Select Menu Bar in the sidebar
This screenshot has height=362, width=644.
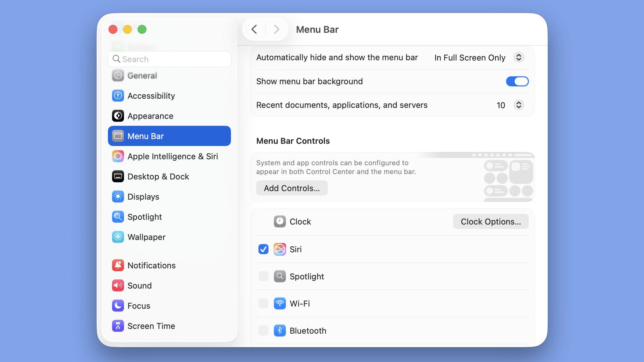pyautogui.click(x=145, y=136)
